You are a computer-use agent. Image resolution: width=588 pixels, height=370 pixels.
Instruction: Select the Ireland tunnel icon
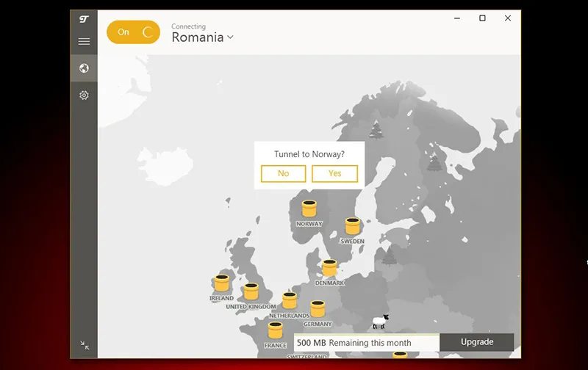click(x=222, y=283)
